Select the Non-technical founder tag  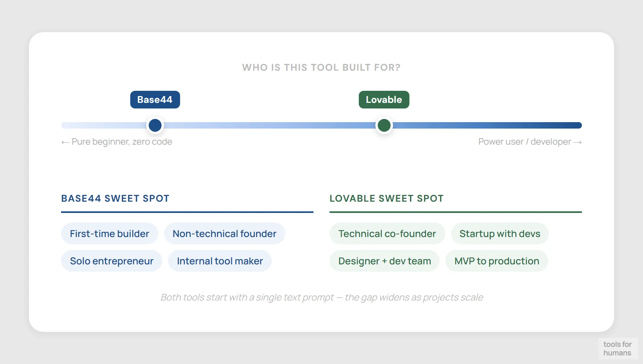pos(224,233)
